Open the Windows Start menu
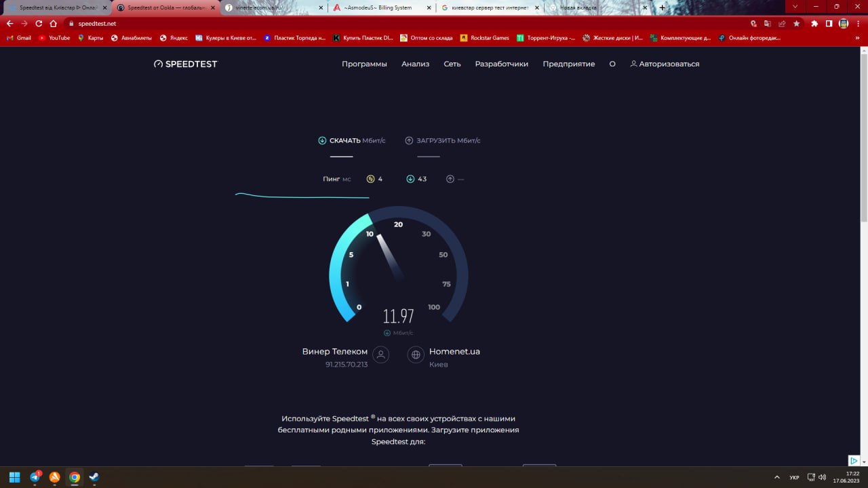868x488 pixels. coord(14,477)
